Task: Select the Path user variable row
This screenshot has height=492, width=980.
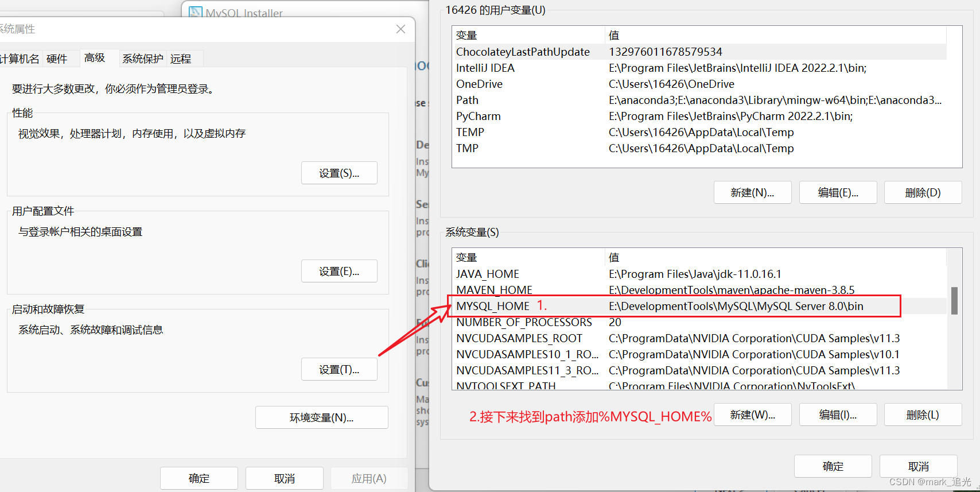Action: click(x=699, y=100)
